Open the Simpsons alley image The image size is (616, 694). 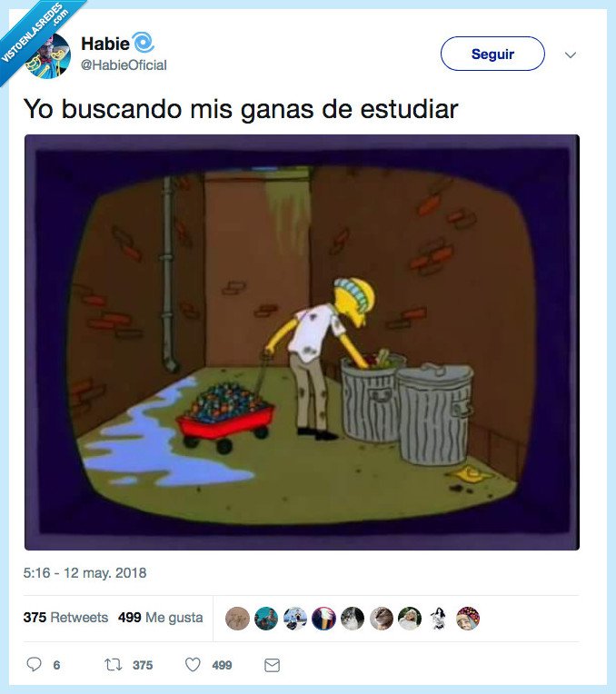pos(302,342)
